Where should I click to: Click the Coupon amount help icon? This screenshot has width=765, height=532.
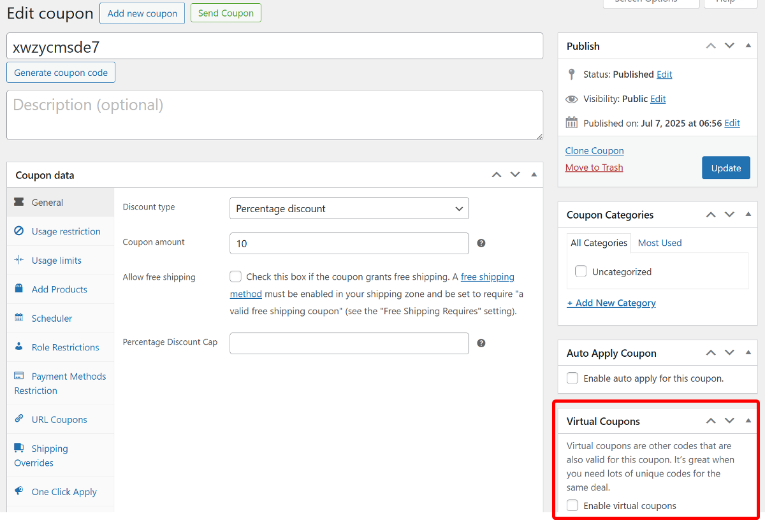click(481, 243)
